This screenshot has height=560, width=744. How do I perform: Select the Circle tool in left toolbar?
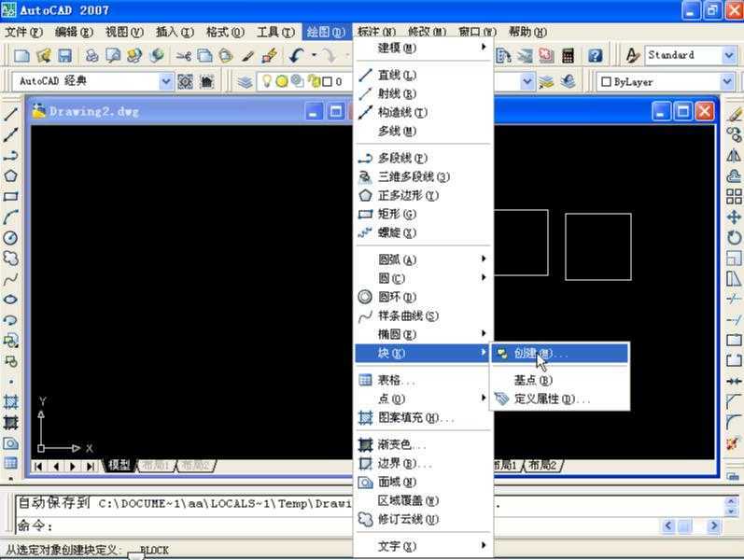tap(10, 237)
